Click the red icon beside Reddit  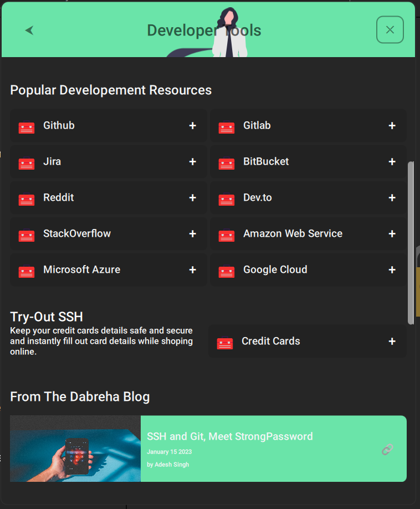tap(27, 200)
